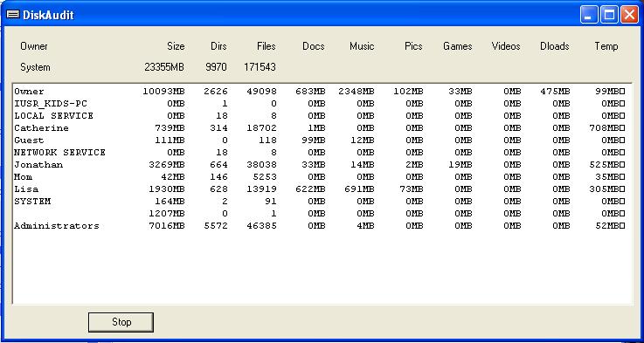Click Administrators' 7016MB size value
Viewport: 644px width, 343px height.
(167, 226)
